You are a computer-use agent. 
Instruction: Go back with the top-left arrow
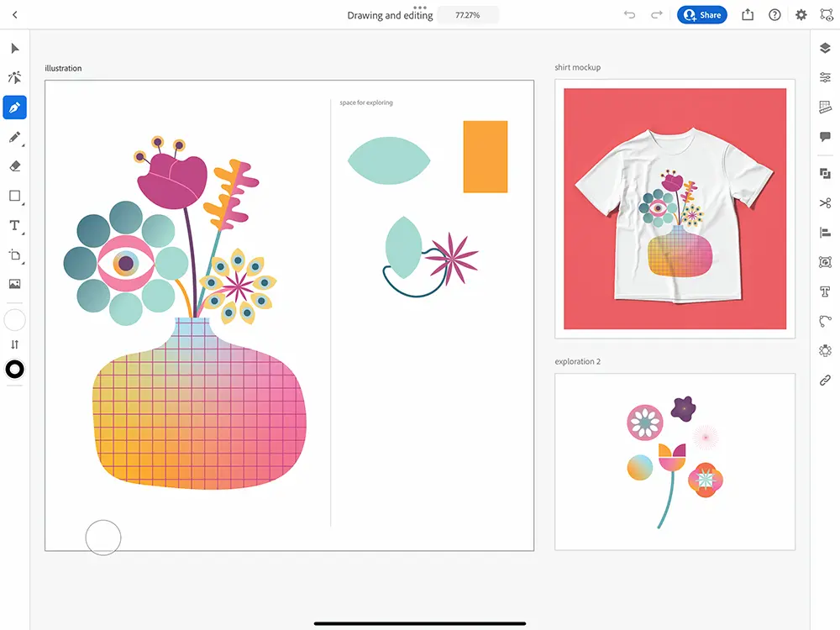[x=14, y=15]
